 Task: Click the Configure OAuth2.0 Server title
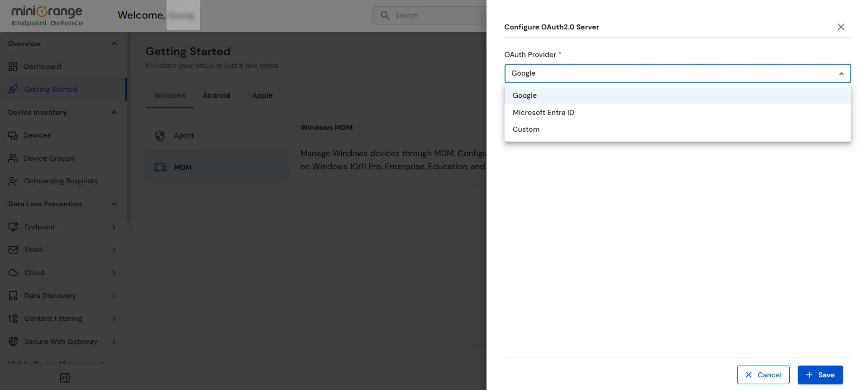click(x=552, y=27)
